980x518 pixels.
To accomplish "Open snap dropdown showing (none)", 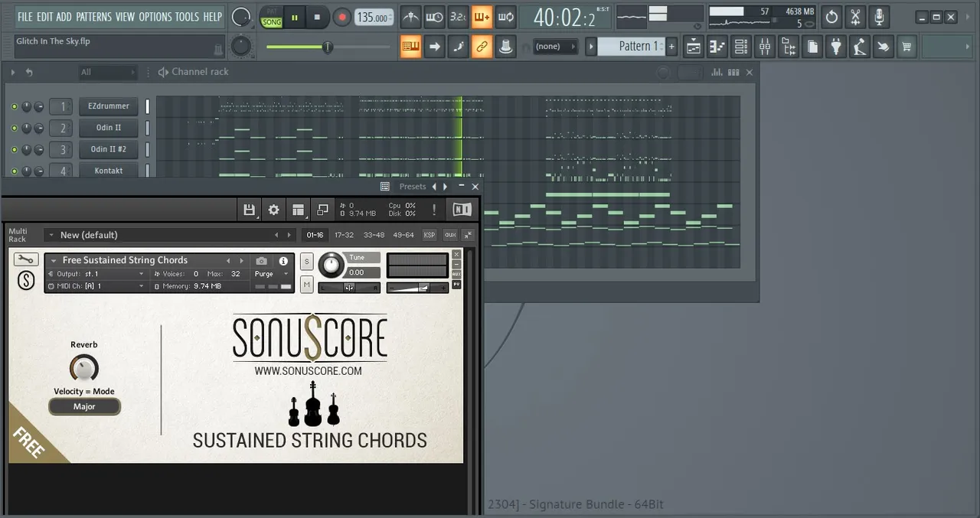I will 557,47.
